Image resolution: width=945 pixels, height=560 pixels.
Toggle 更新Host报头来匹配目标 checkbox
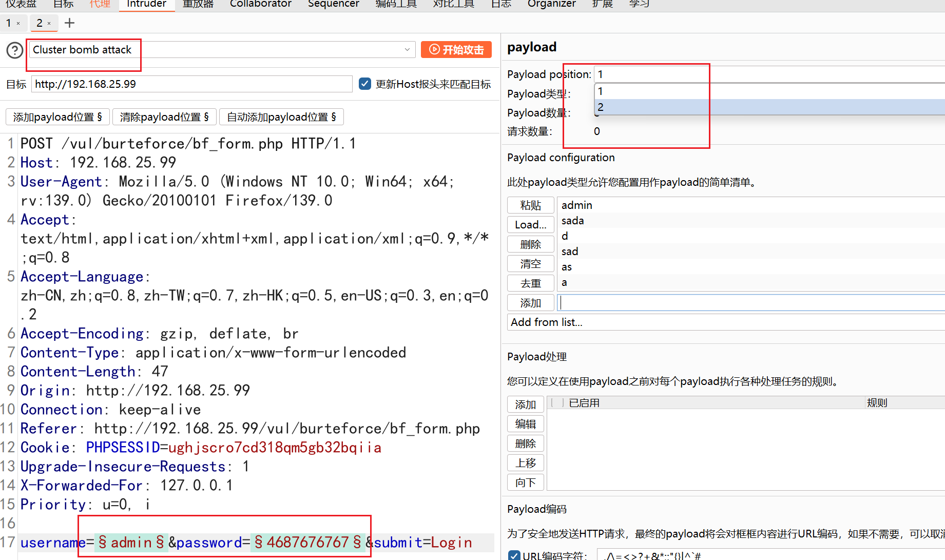click(365, 84)
